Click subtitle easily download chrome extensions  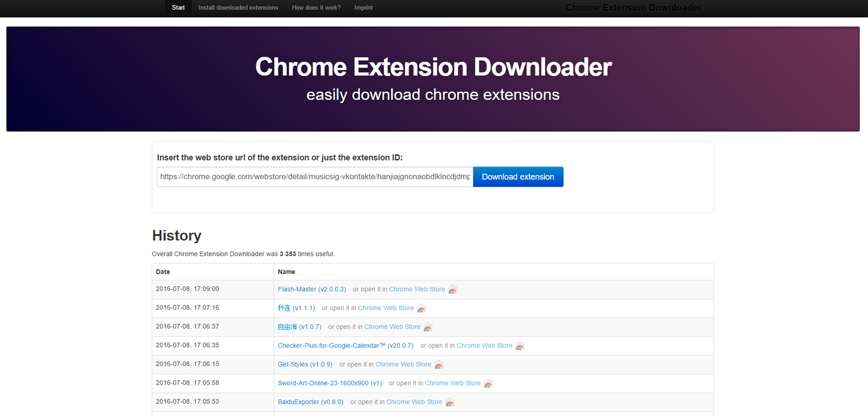pyautogui.click(x=433, y=94)
